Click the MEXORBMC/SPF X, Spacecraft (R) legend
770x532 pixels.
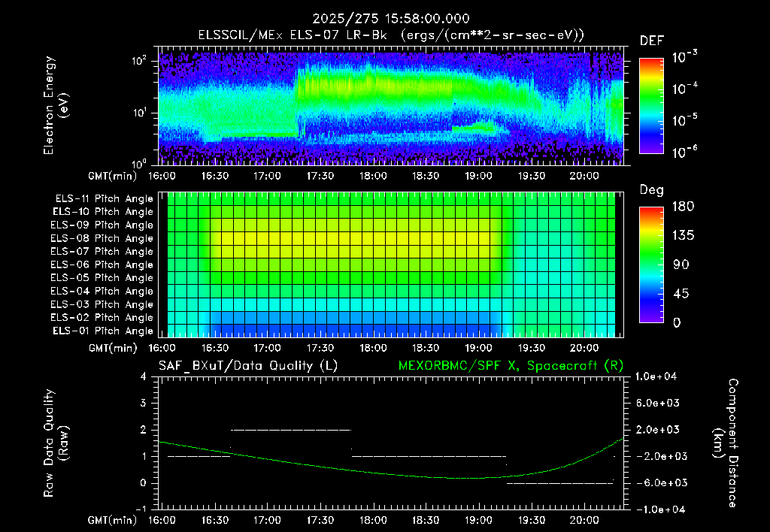pyautogui.click(x=511, y=366)
